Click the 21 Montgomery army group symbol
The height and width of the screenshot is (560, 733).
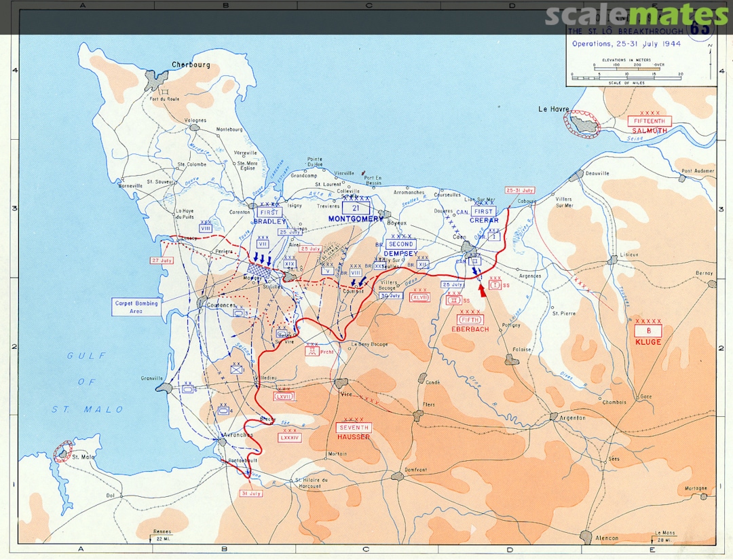356,208
